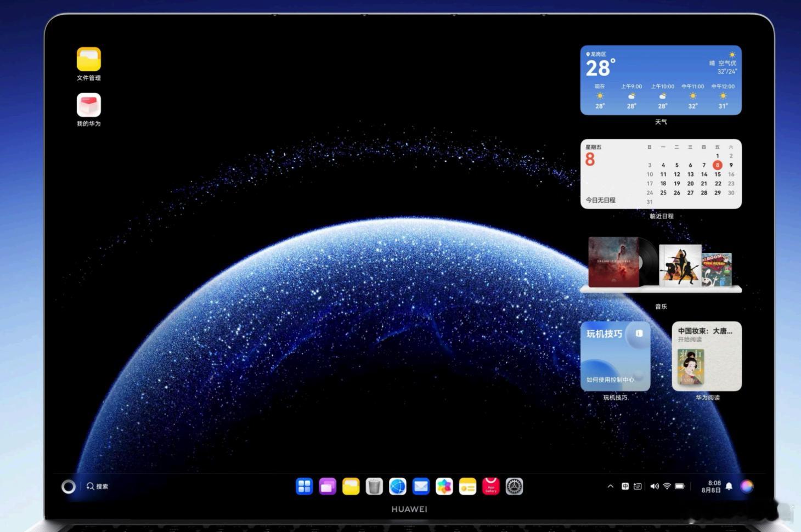The width and height of the screenshot is (801, 532).
Task: Click the 搜索 search box in the taskbar
Action: (x=98, y=486)
